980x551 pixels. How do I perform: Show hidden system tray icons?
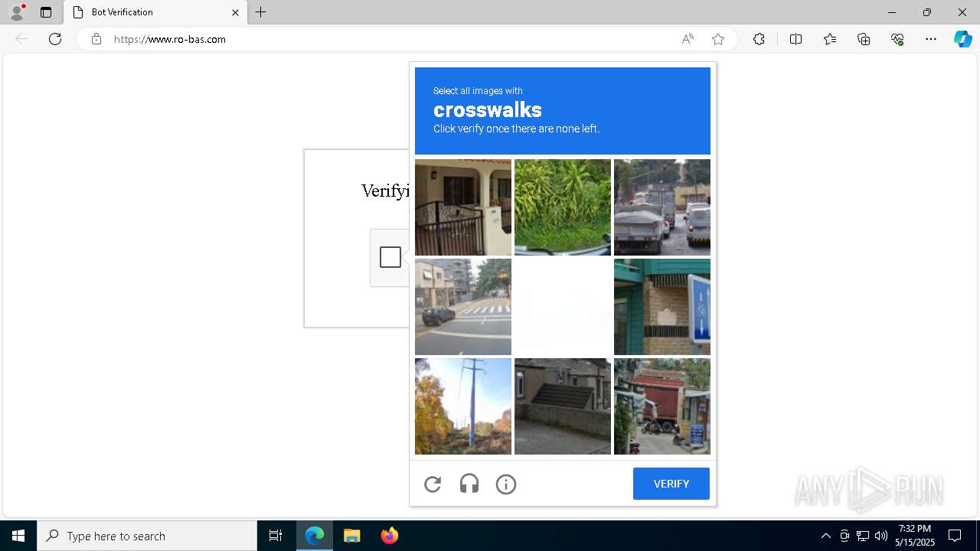(x=825, y=536)
